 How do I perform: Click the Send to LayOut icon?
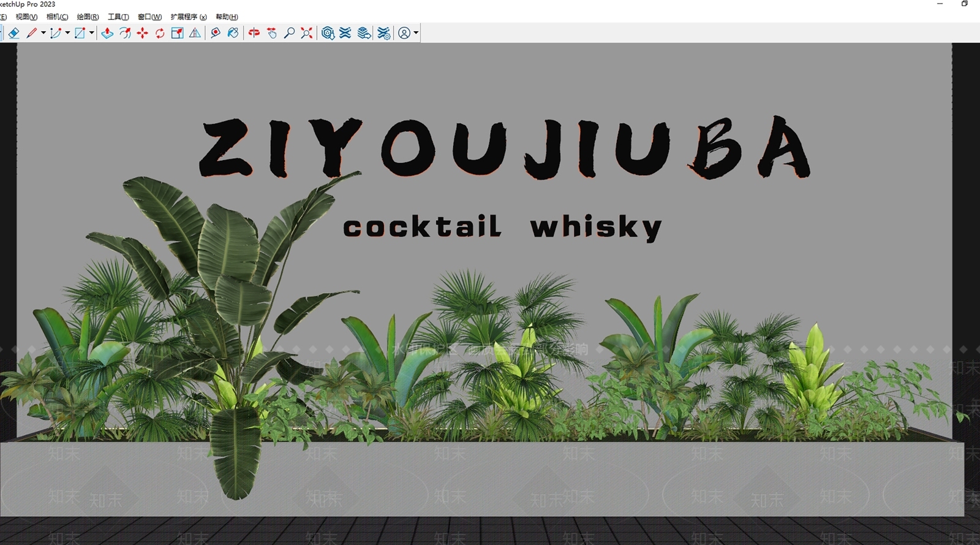[364, 33]
